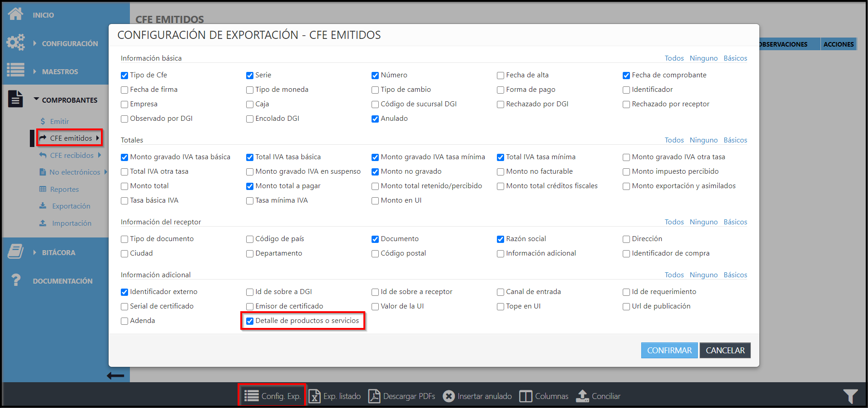Collapse sidebar with left arrow
Image resolution: width=868 pixels, height=408 pixels.
click(115, 375)
